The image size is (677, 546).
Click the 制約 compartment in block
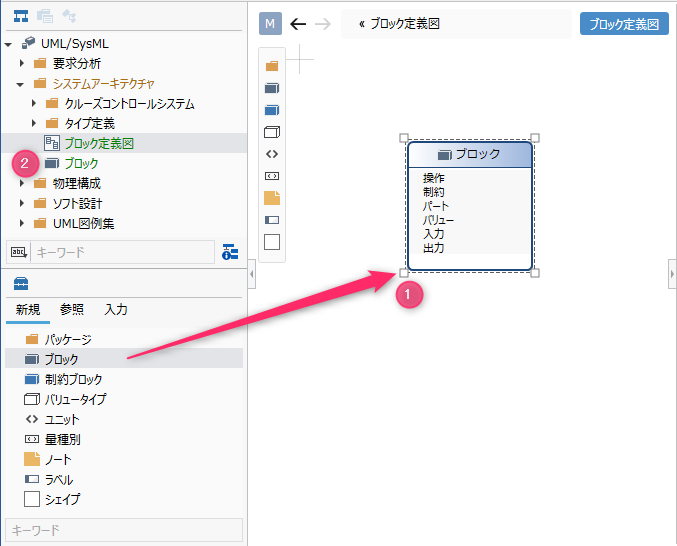coord(433,192)
